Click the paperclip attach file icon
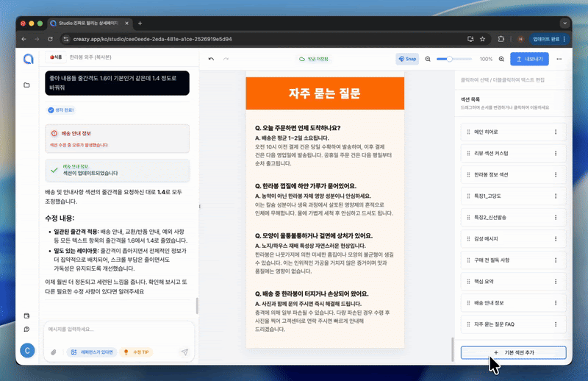 click(x=54, y=352)
